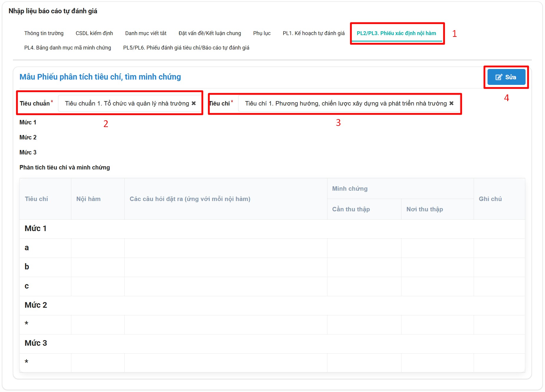Click the Mức 3 table section row
545x392 pixels.
click(272, 343)
